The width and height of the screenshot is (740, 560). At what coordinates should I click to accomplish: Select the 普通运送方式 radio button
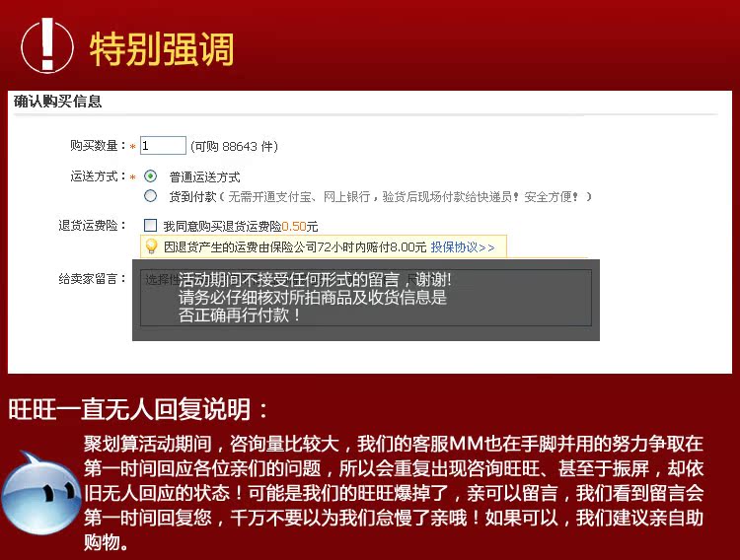point(151,176)
